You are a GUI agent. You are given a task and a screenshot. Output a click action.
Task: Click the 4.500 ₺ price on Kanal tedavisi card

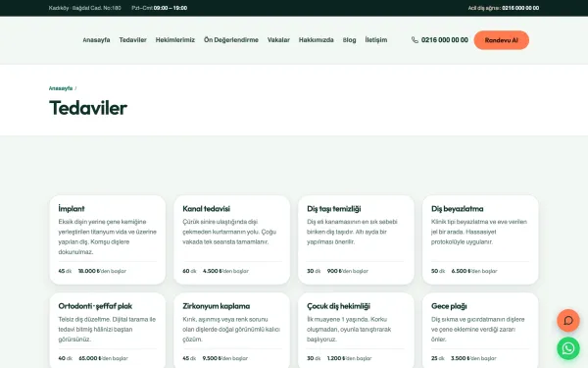tap(213, 271)
